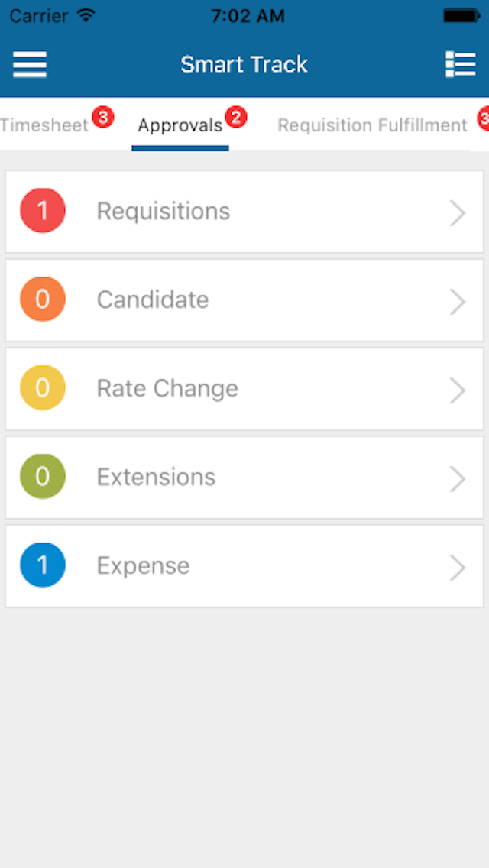This screenshot has height=868, width=489.
Task: Select the Approvals tab
Action: [x=180, y=126]
